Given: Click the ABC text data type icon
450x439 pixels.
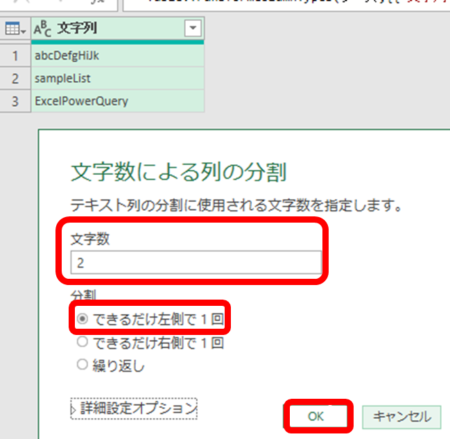Looking at the screenshot, I should tap(42, 29).
